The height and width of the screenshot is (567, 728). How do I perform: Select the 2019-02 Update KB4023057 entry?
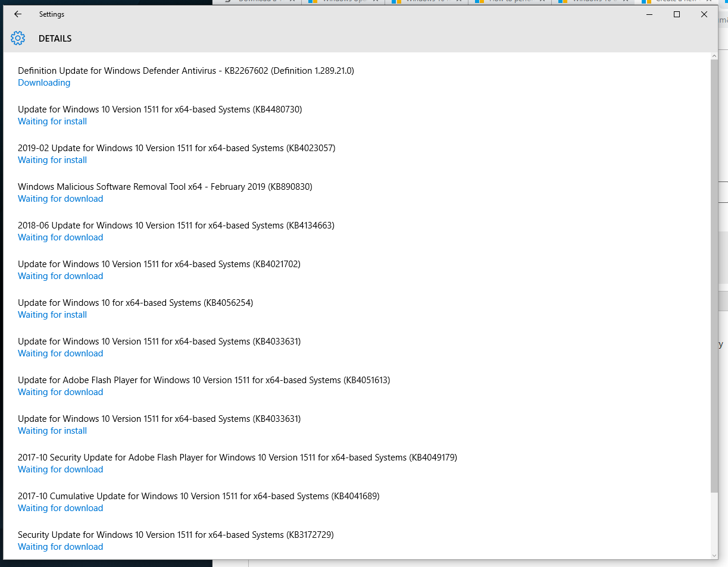[x=177, y=148]
